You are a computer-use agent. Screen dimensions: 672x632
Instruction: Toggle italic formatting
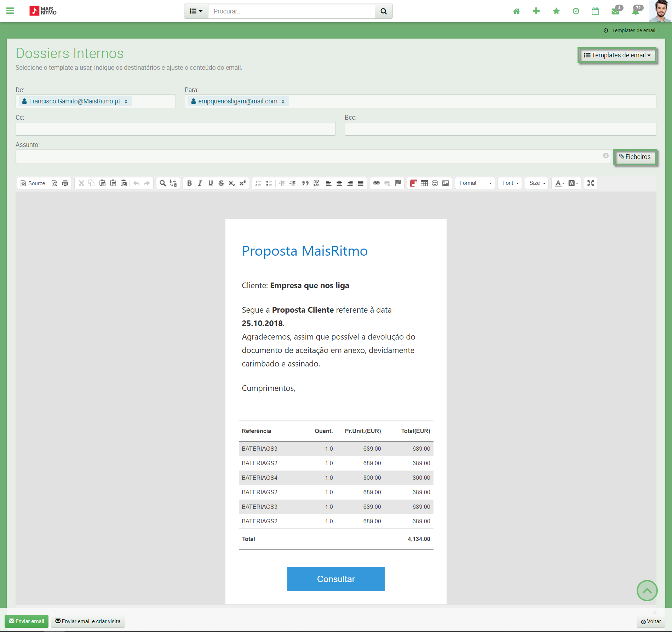200,183
